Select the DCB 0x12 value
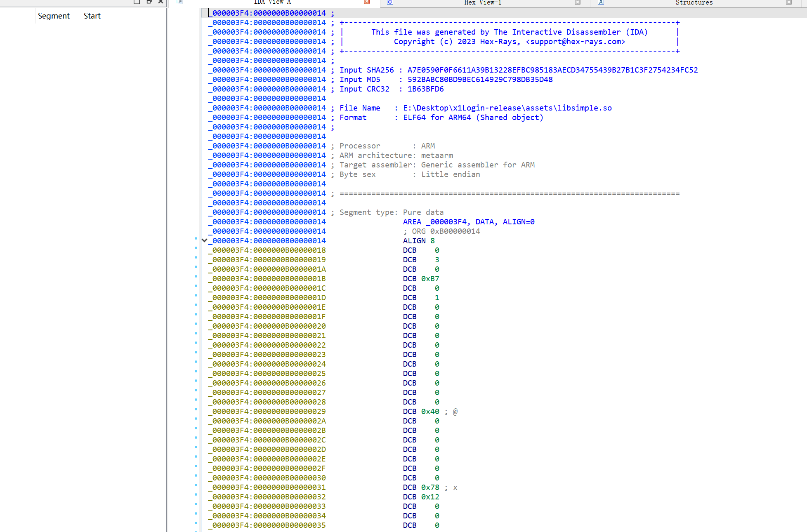The width and height of the screenshot is (807, 532). (430, 497)
